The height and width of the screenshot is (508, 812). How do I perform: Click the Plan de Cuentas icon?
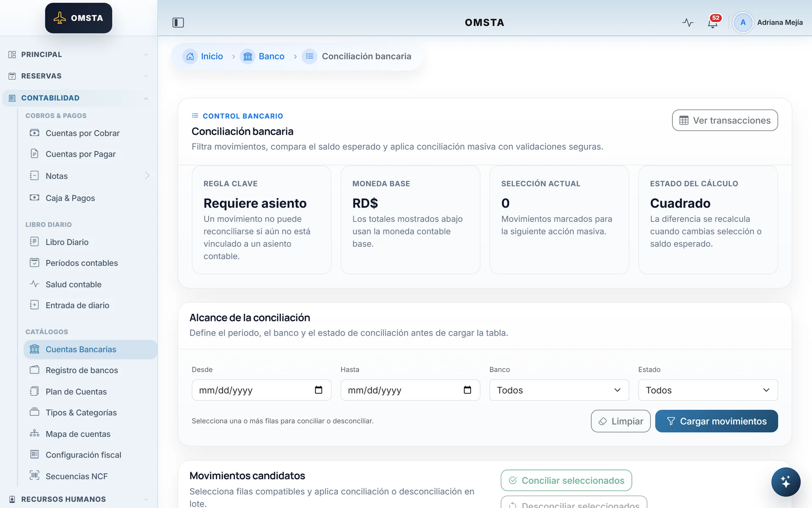[x=34, y=391]
